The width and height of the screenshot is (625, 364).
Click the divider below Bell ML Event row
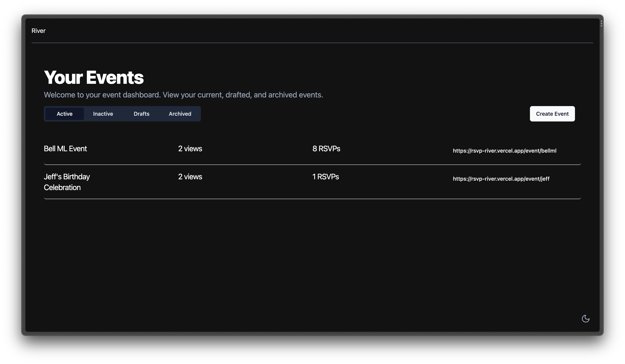[312, 164]
